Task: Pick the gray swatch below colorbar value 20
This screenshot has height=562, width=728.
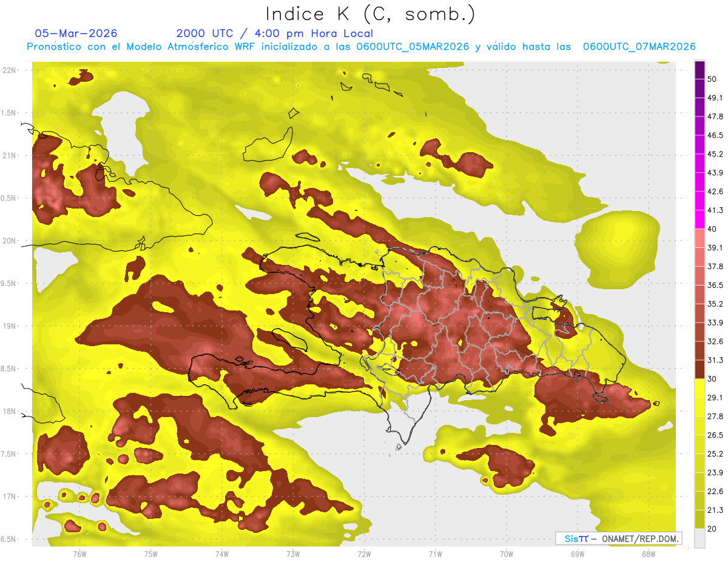Action: pyautogui.click(x=699, y=538)
